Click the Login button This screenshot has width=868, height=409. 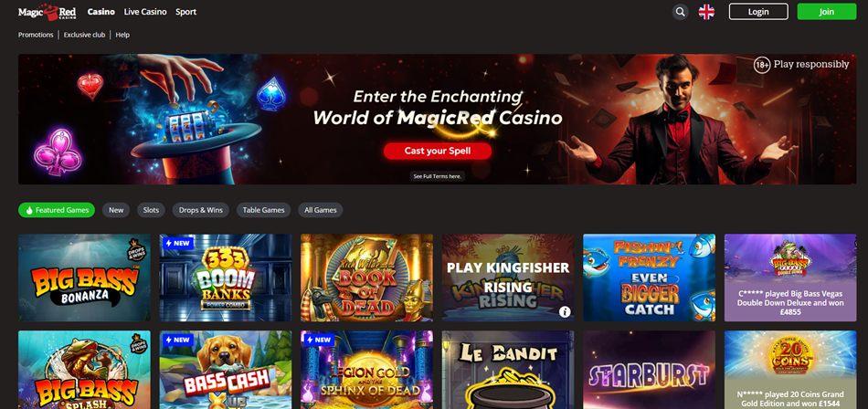click(758, 12)
